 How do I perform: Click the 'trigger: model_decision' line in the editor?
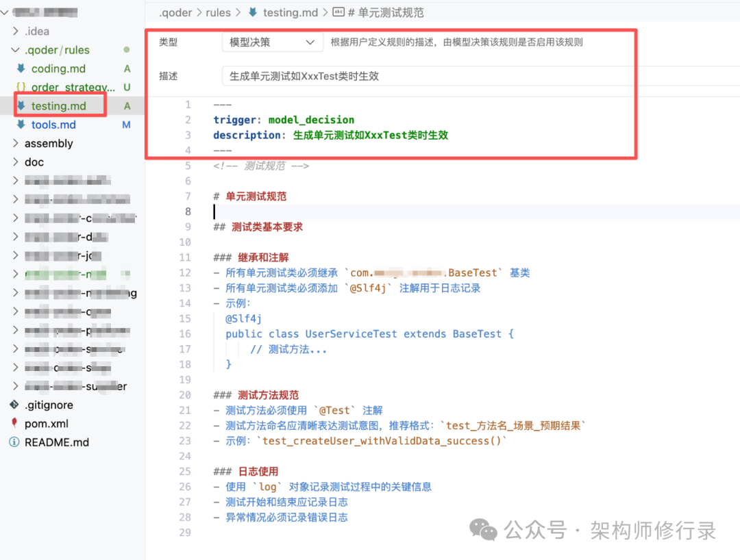[x=284, y=120]
